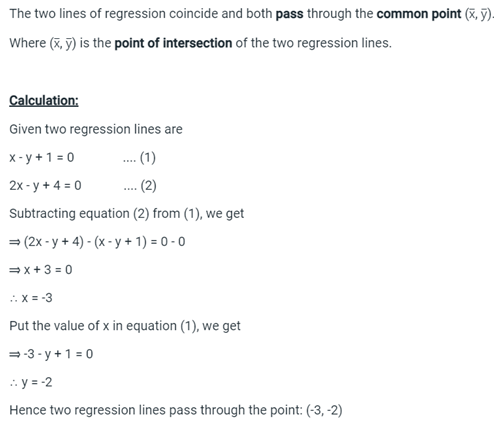Click the line -3 - y + 1 = 0
Image resolution: width=494 pixels, height=428 pixels.
click(x=51, y=354)
